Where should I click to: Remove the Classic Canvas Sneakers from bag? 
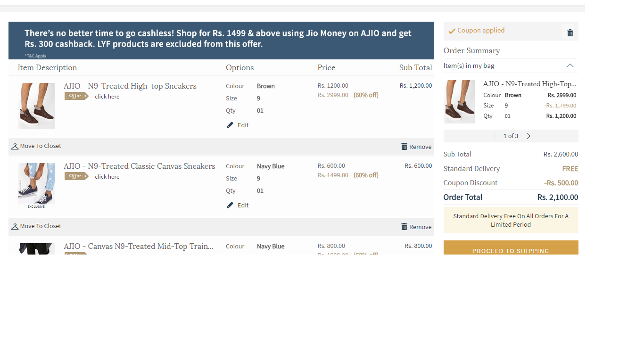tap(416, 227)
